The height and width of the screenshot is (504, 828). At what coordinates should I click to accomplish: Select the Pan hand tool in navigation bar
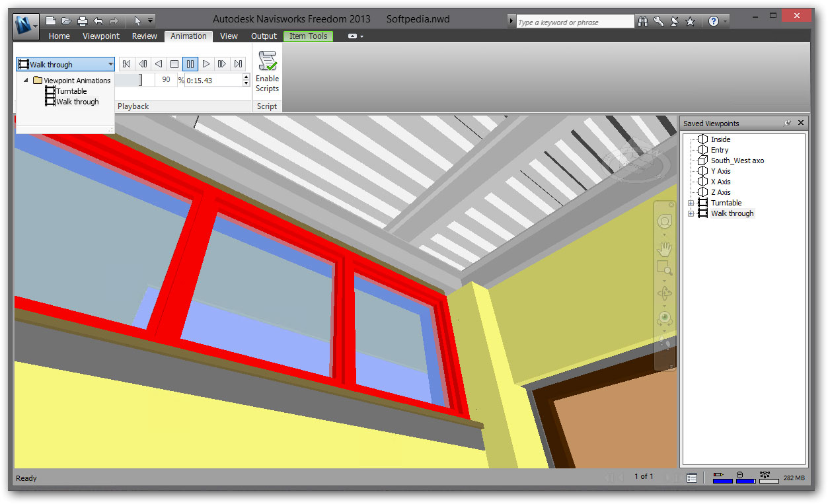(x=664, y=248)
